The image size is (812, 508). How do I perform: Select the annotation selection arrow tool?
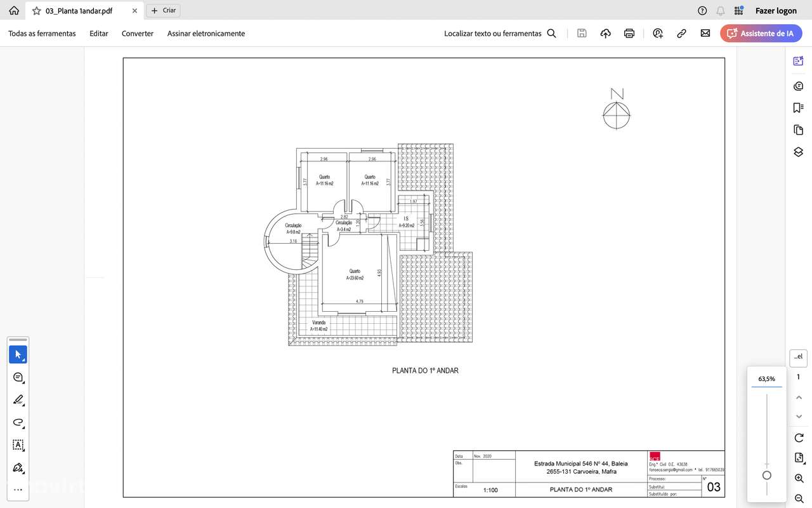click(x=18, y=354)
